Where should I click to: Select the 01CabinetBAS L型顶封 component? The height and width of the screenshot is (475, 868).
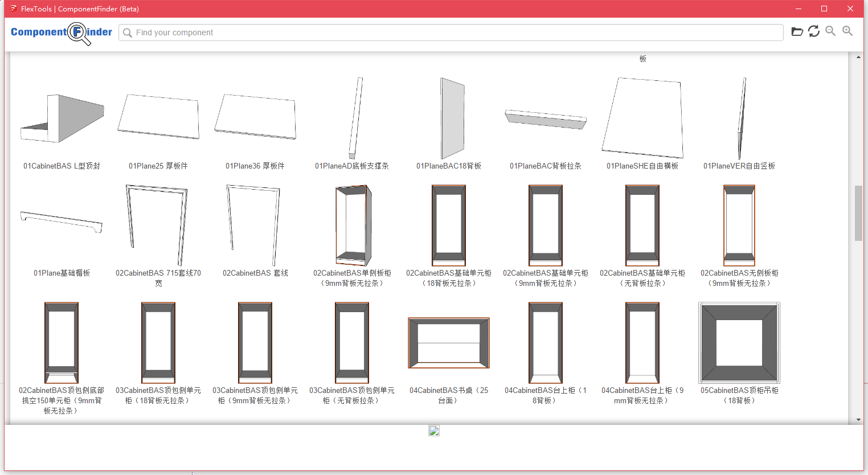click(x=62, y=118)
